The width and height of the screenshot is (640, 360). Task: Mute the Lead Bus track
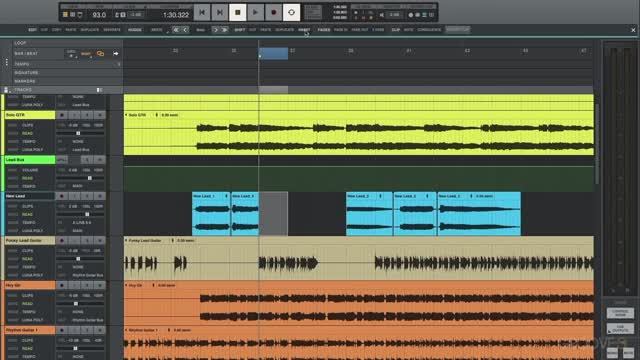[x=100, y=160]
